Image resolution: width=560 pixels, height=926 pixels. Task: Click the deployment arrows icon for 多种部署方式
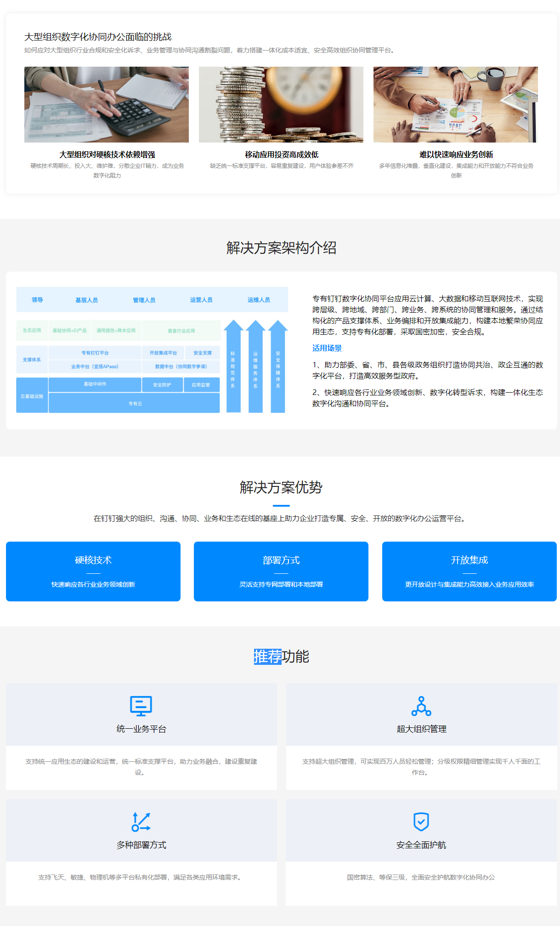pyautogui.click(x=141, y=822)
